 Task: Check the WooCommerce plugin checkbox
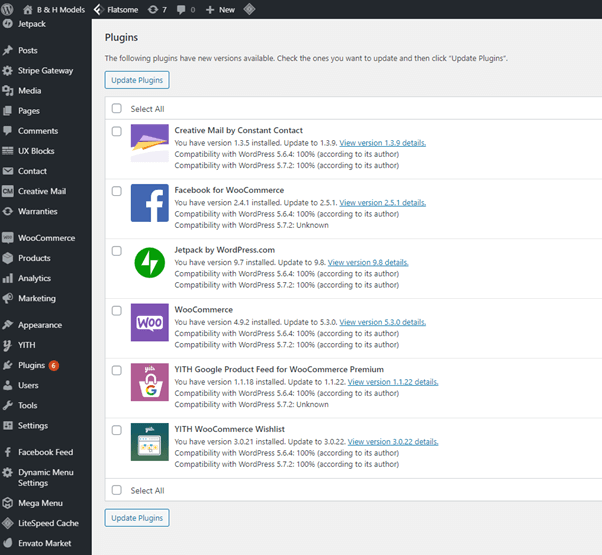click(117, 311)
